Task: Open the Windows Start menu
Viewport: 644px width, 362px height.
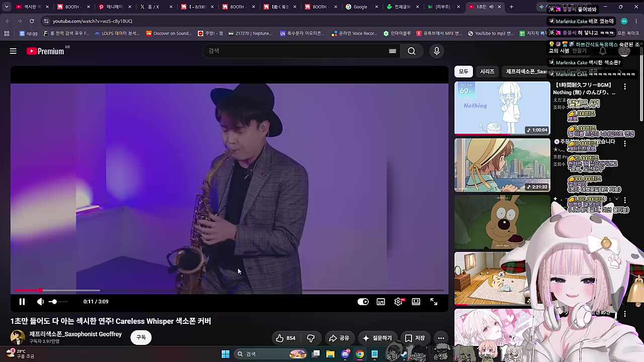Action: pos(225,354)
